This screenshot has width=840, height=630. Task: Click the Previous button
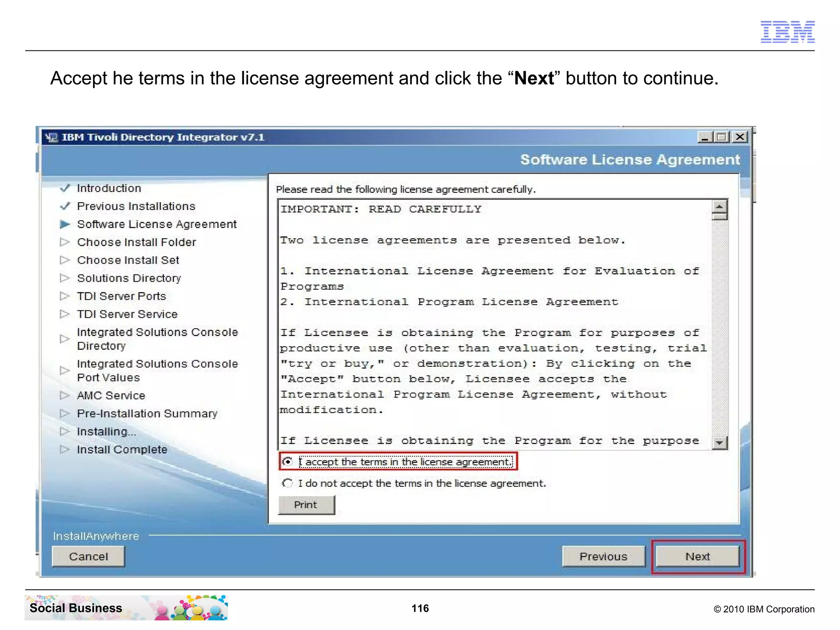[603, 557]
